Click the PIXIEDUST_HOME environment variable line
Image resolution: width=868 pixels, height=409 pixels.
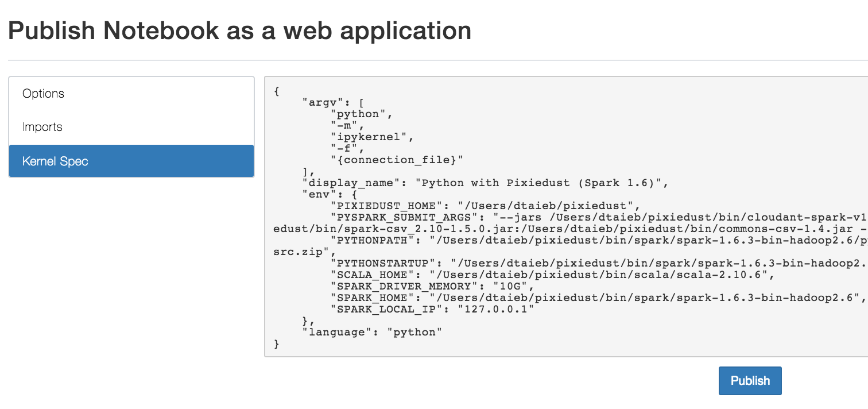[x=485, y=206]
